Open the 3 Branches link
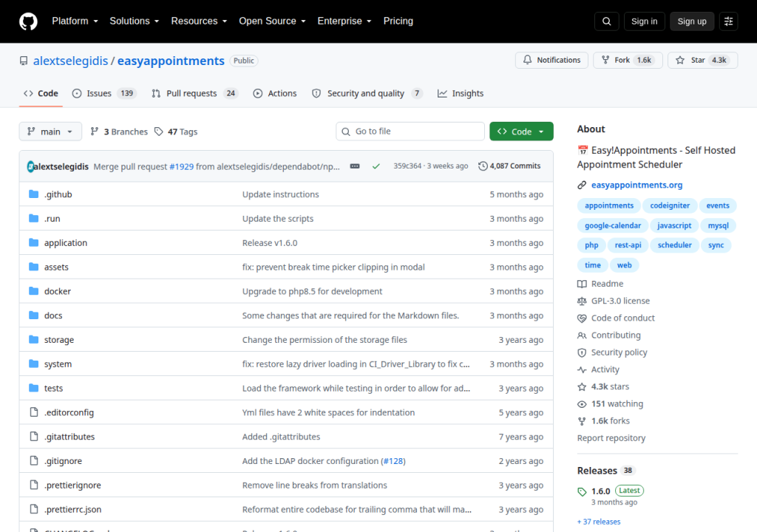 click(x=119, y=132)
